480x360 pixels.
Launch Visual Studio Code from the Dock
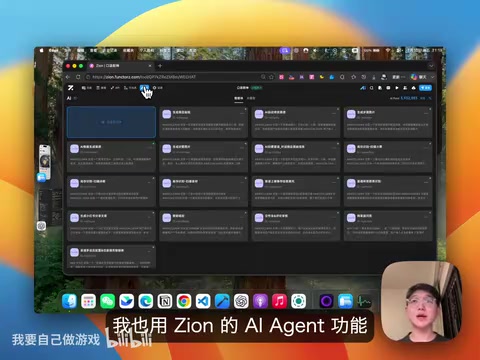[203, 301]
